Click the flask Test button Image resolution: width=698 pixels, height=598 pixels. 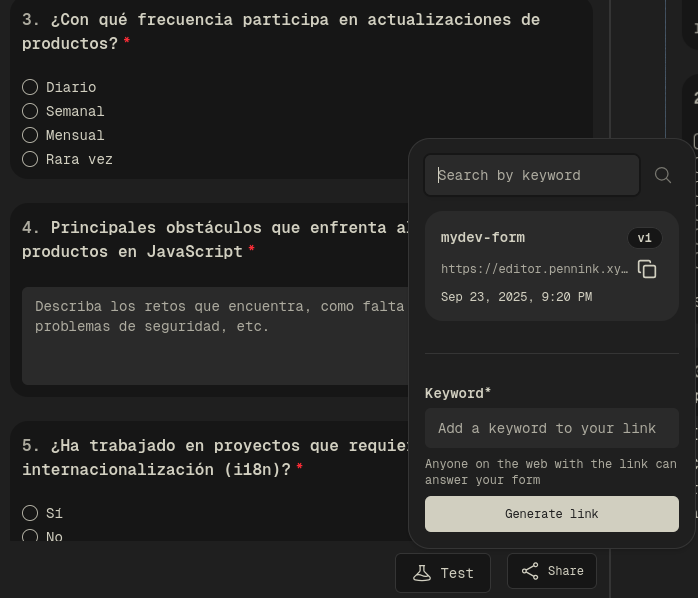443,573
